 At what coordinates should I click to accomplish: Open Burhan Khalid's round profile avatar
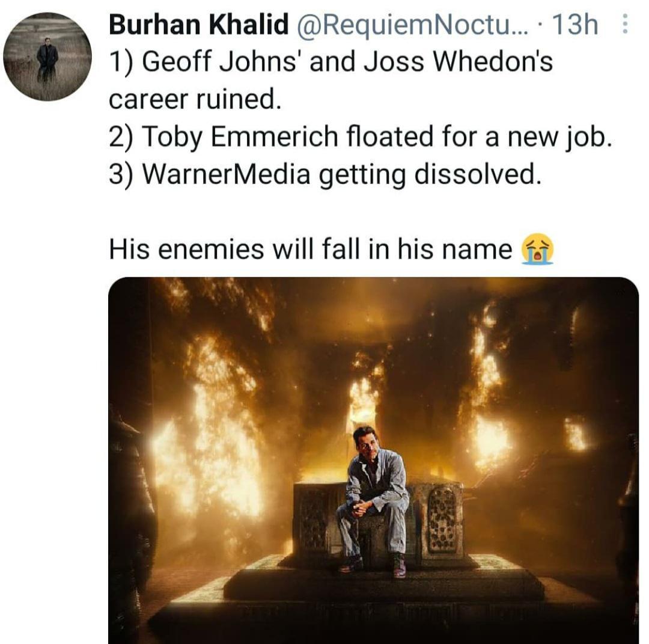[47, 57]
